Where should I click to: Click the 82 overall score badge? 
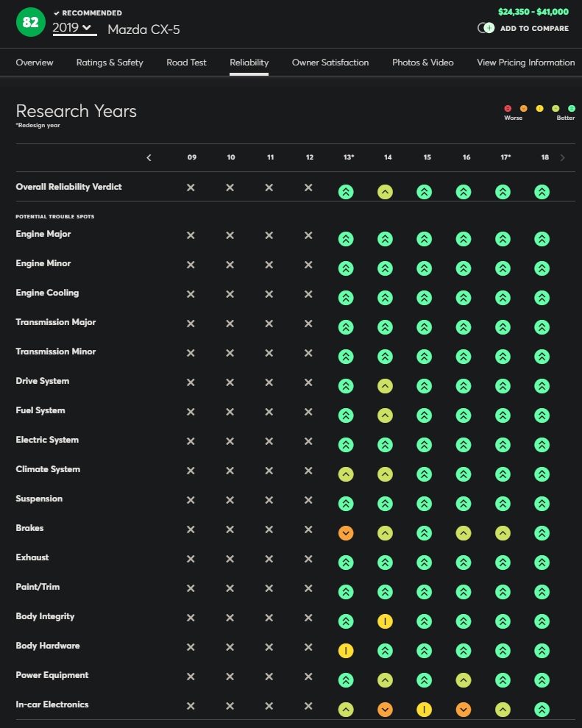(x=31, y=22)
